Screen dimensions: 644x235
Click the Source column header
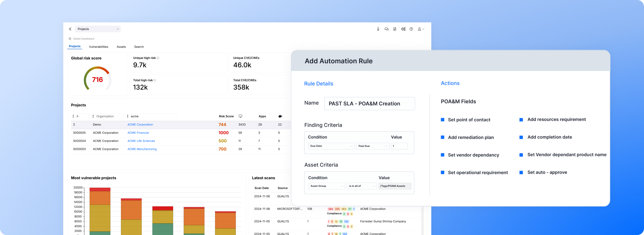283,188
